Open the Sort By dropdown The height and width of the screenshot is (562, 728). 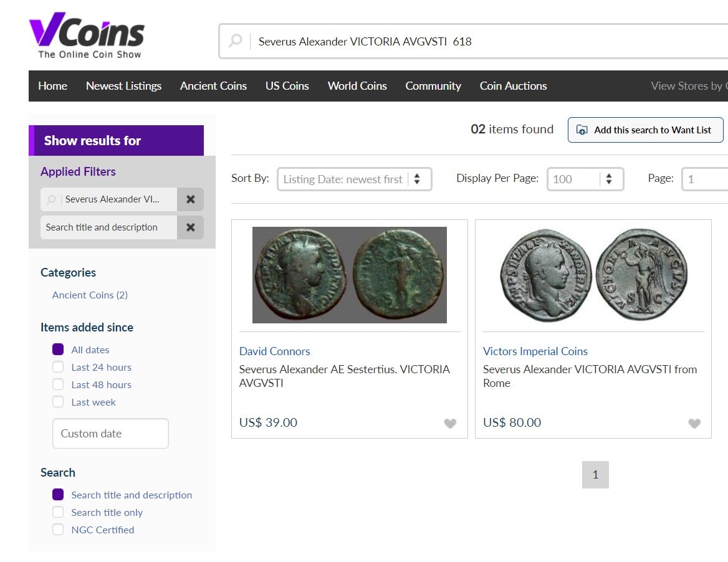[354, 179]
